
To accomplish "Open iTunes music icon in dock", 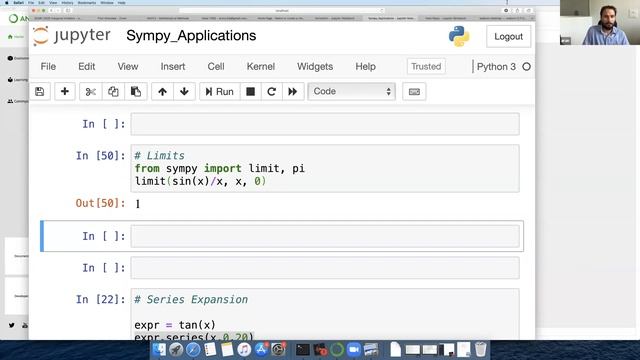I will tap(244, 349).
